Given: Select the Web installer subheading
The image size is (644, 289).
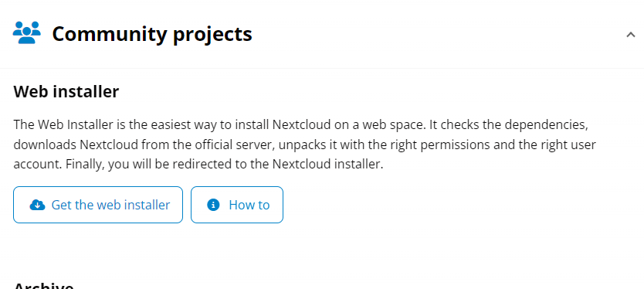Looking at the screenshot, I should pos(66,91).
